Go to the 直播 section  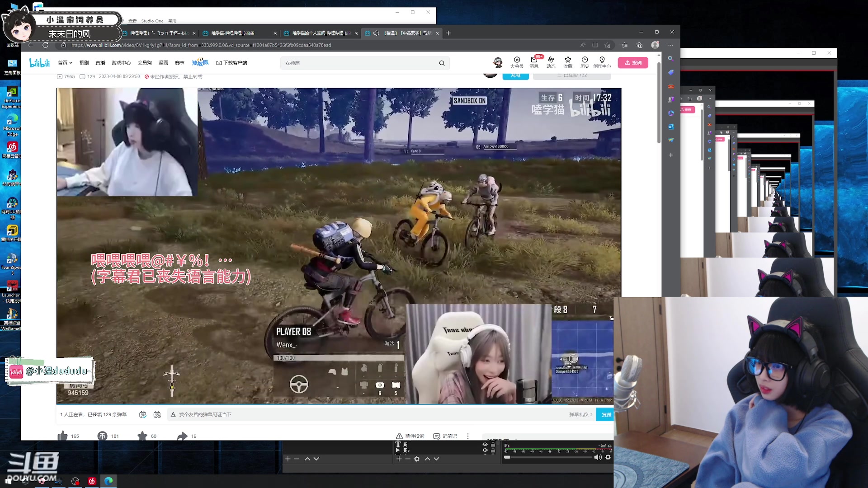click(100, 63)
